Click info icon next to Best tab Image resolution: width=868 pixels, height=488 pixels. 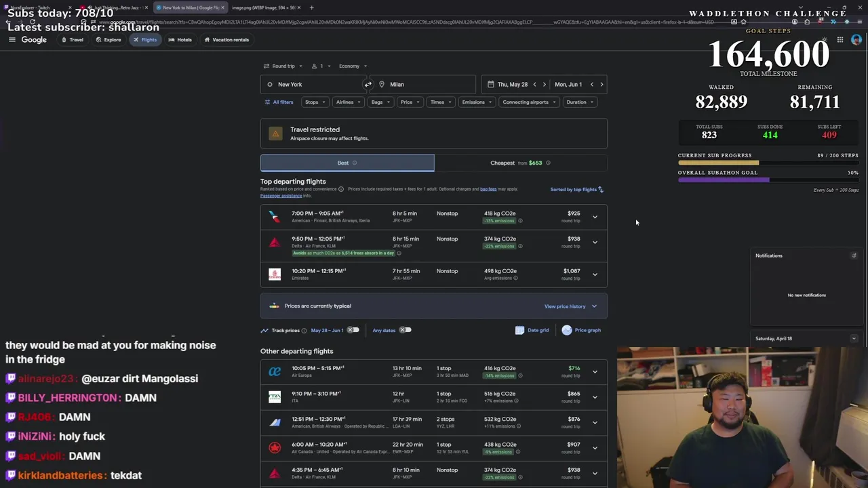[x=355, y=163]
